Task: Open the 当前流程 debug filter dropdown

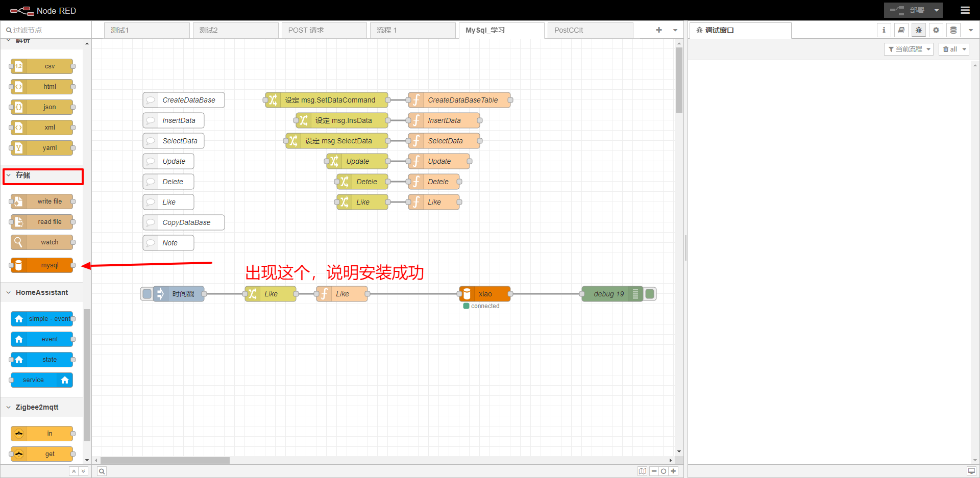Action: click(x=909, y=49)
